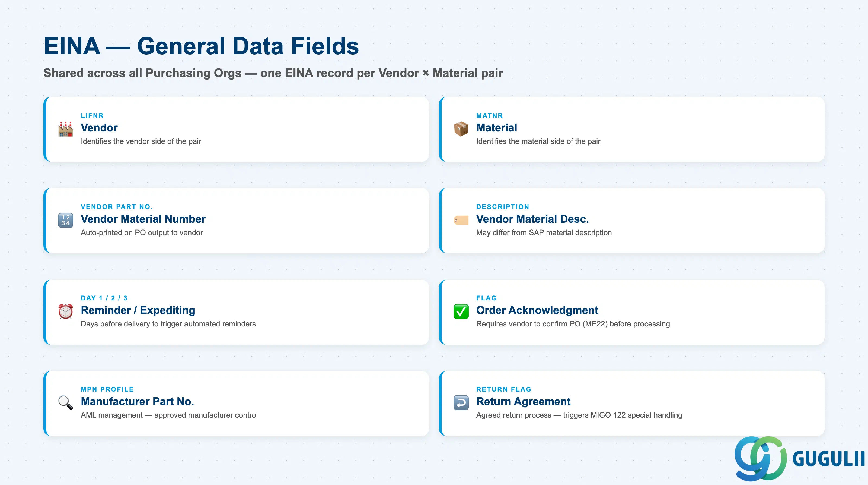Click the MIGO 122 special handling description
This screenshot has height=485, width=868.
point(579,415)
